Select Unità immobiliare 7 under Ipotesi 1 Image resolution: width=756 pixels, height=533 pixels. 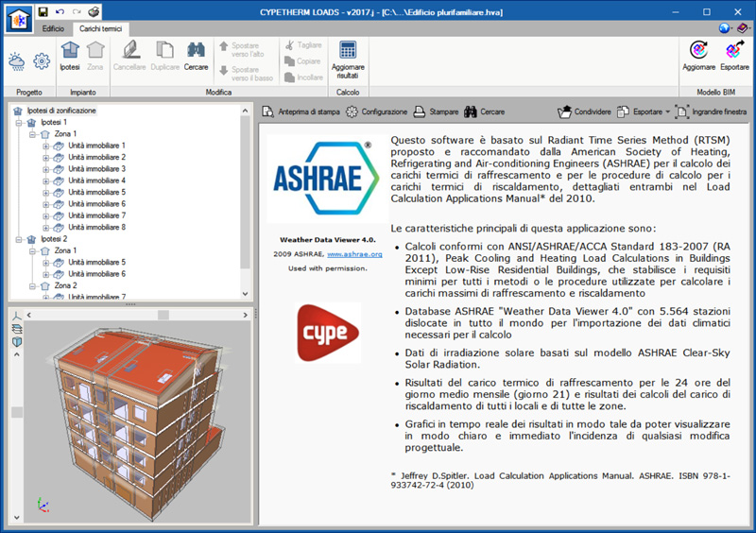[97, 215]
